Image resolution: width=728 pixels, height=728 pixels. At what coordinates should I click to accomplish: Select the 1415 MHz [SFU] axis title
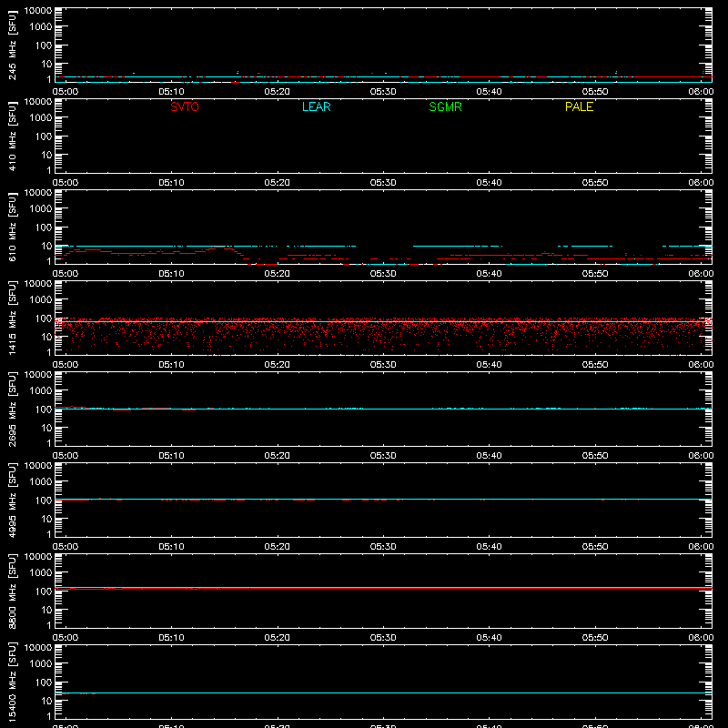[12, 318]
